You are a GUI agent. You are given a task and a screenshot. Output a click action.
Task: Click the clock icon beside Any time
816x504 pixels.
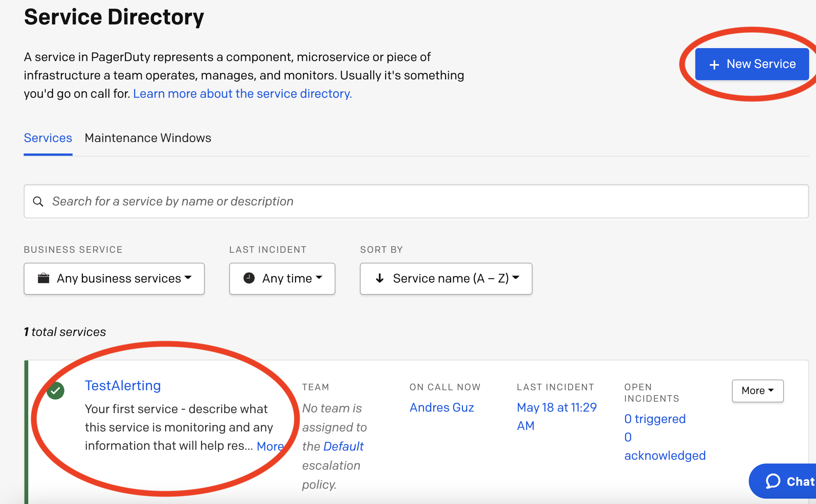pos(249,278)
